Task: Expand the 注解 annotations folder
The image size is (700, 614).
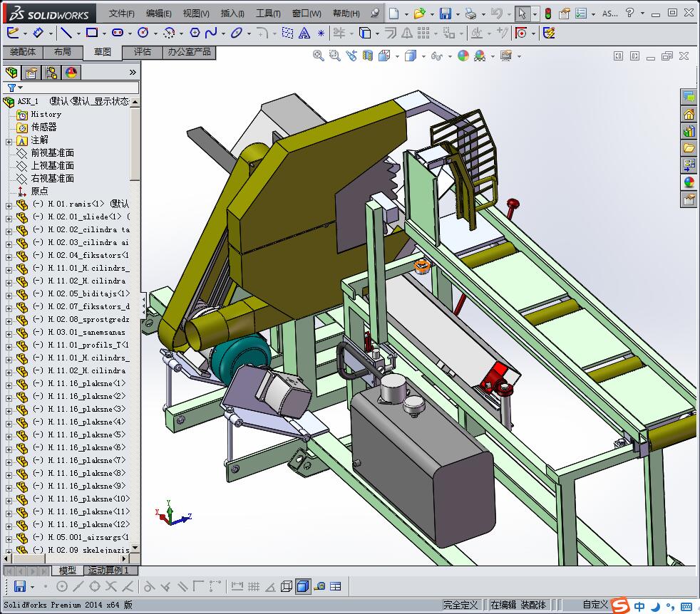Action: pyautogui.click(x=9, y=140)
